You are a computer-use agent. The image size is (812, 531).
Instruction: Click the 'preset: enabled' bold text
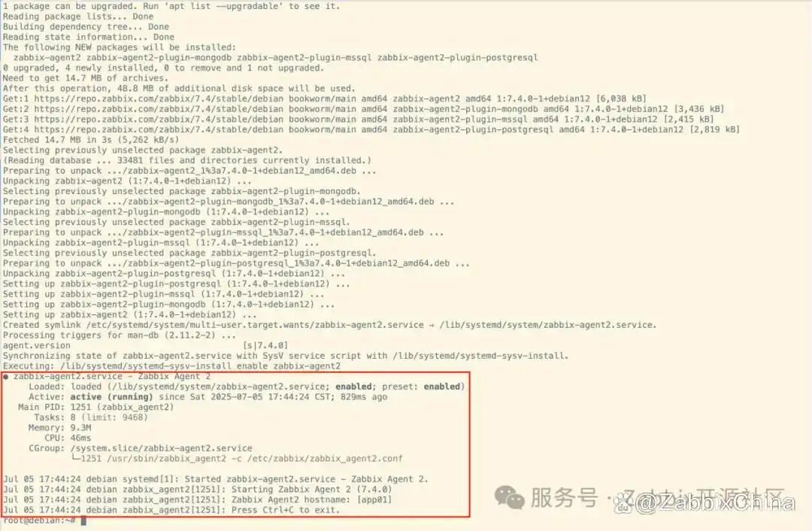click(423, 387)
